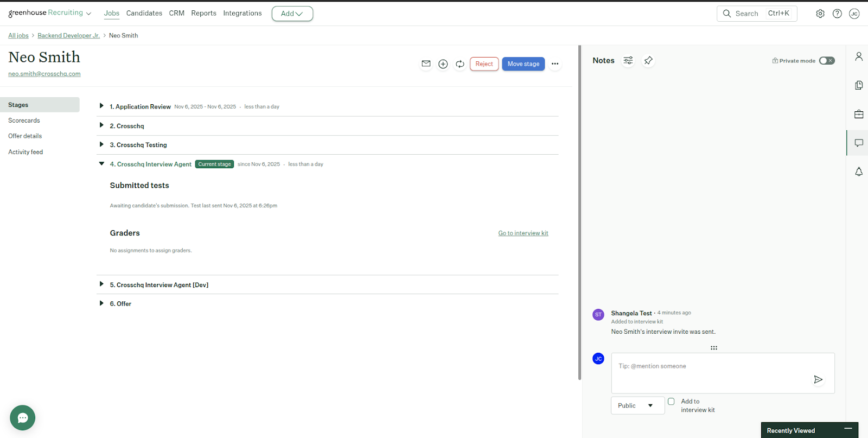Check the Add to interview kit box
The width and height of the screenshot is (868, 438).
(671, 402)
